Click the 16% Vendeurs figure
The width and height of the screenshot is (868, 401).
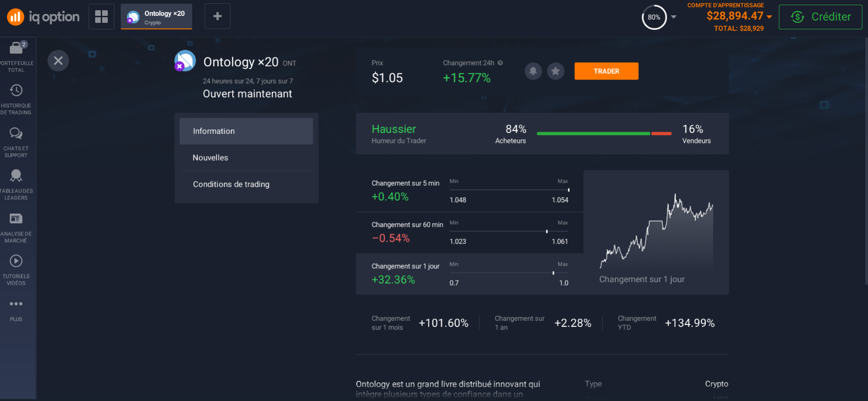point(693,129)
